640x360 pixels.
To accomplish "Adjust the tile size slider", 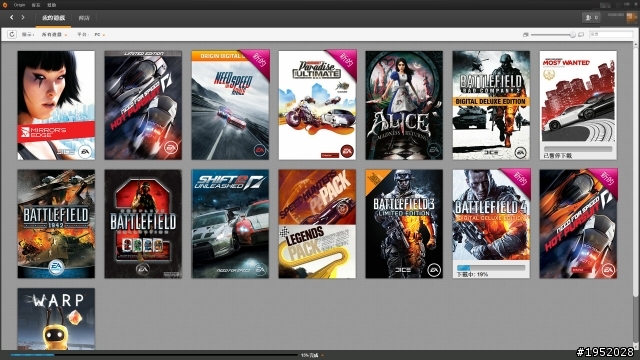I will (573, 35).
